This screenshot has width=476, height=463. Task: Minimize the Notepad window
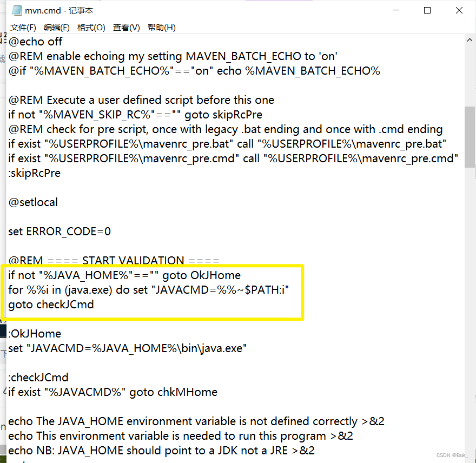coord(396,10)
